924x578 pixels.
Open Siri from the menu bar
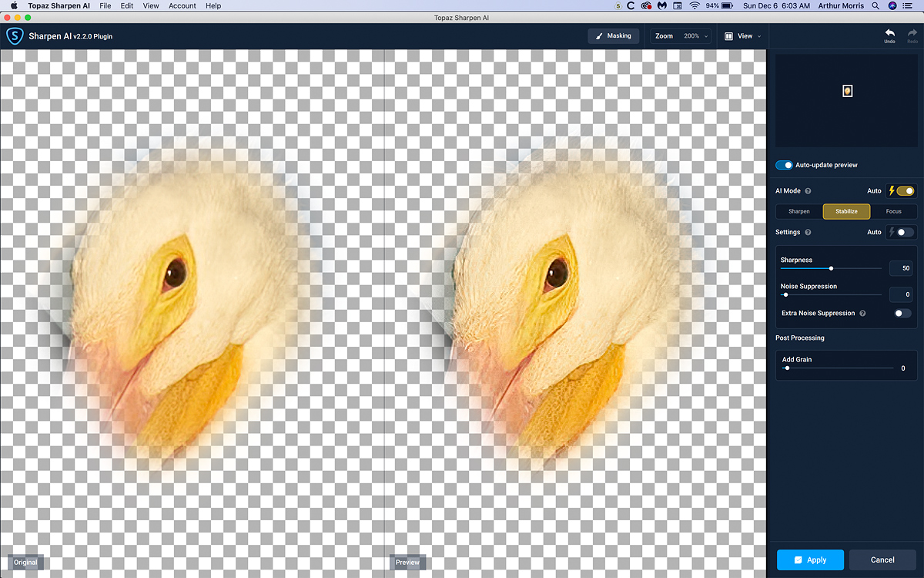(x=892, y=5)
